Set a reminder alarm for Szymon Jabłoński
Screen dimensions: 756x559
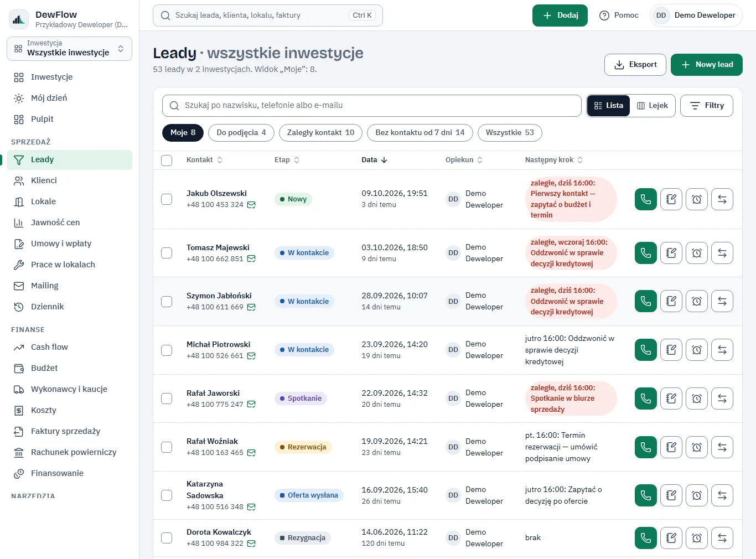[697, 301]
